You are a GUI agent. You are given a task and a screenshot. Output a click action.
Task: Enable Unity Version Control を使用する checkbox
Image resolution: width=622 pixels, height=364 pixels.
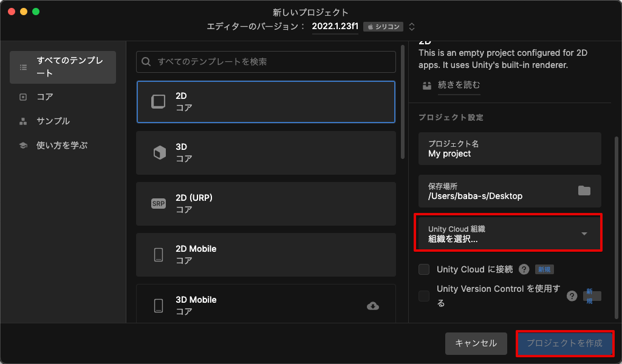pyautogui.click(x=424, y=296)
